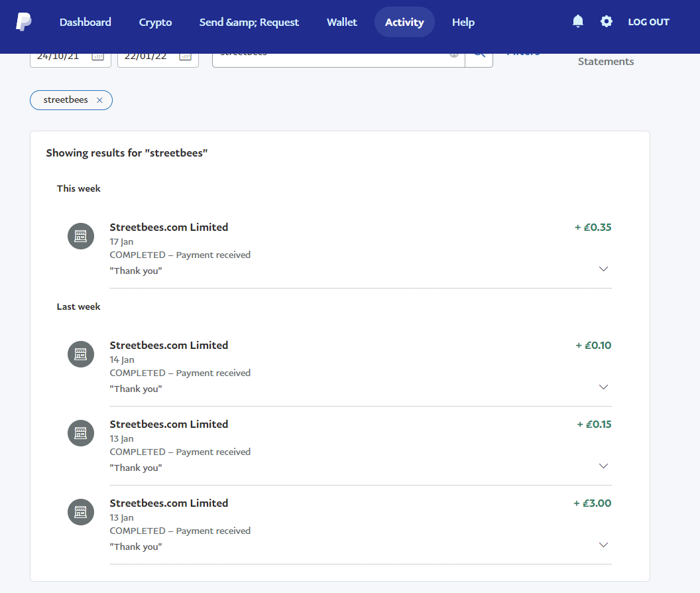Click the LOG OUT button
Screen dimensions: 700x593
(649, 22)
